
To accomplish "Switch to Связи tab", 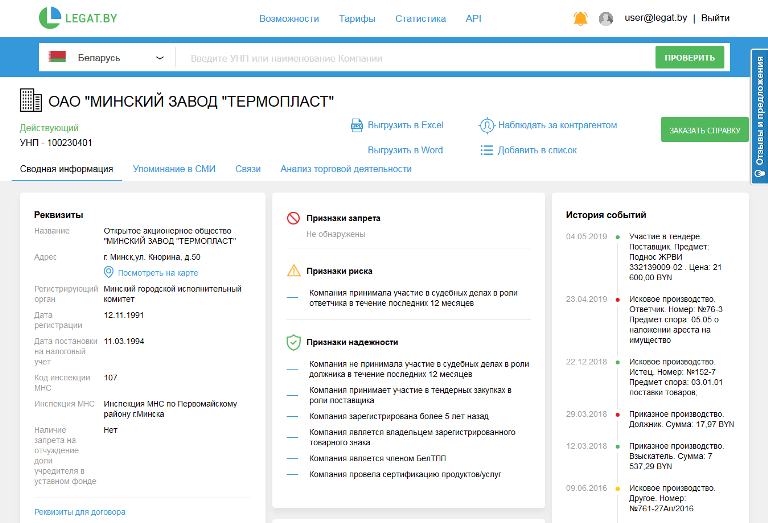I will 248,169.
